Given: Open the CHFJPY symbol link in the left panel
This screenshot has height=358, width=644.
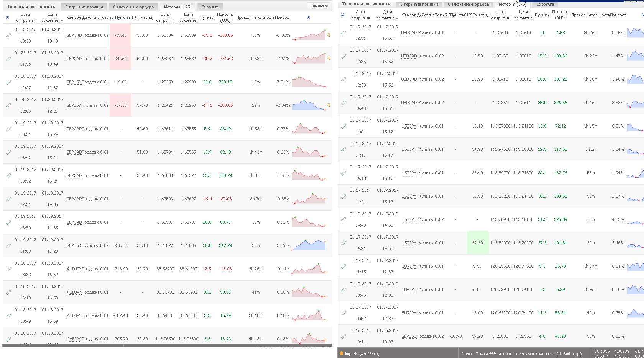Looking at the screenshot, I should pyautogui.click(x=74, y=339).
